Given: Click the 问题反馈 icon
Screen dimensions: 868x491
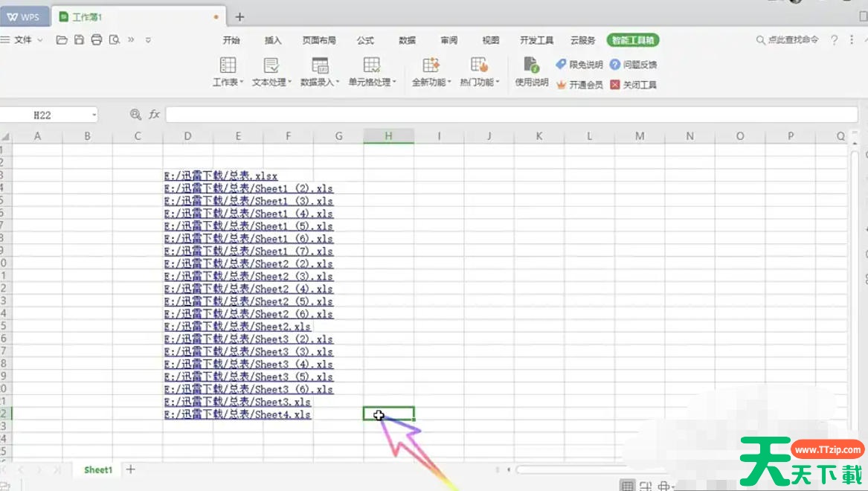Looking at the screenshot, I should (x=614, y=64).
